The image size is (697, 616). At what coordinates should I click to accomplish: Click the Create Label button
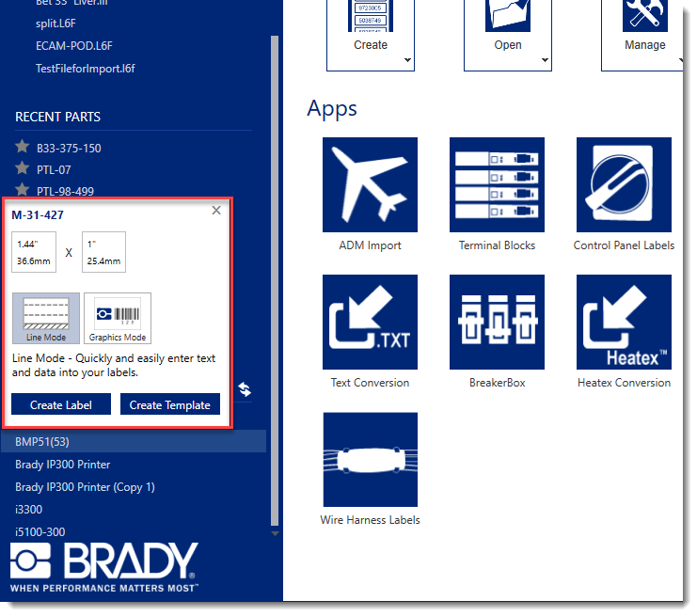60,404
